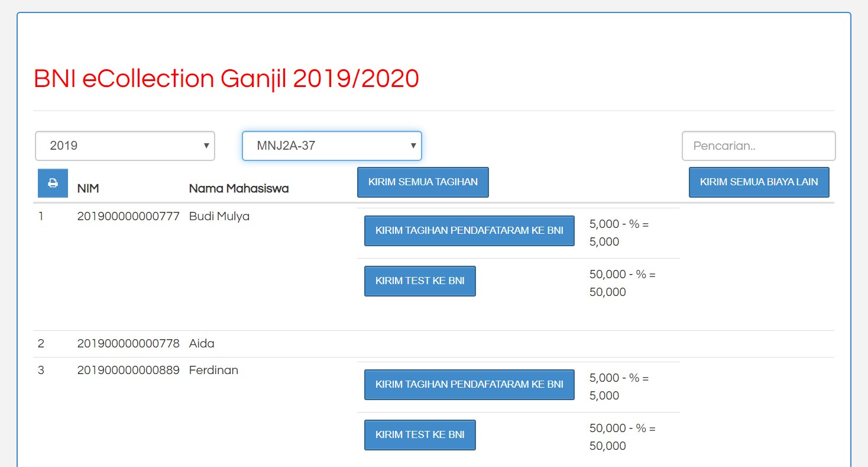
Task: Select student name Ferdinan
Action: pos(213,371)
